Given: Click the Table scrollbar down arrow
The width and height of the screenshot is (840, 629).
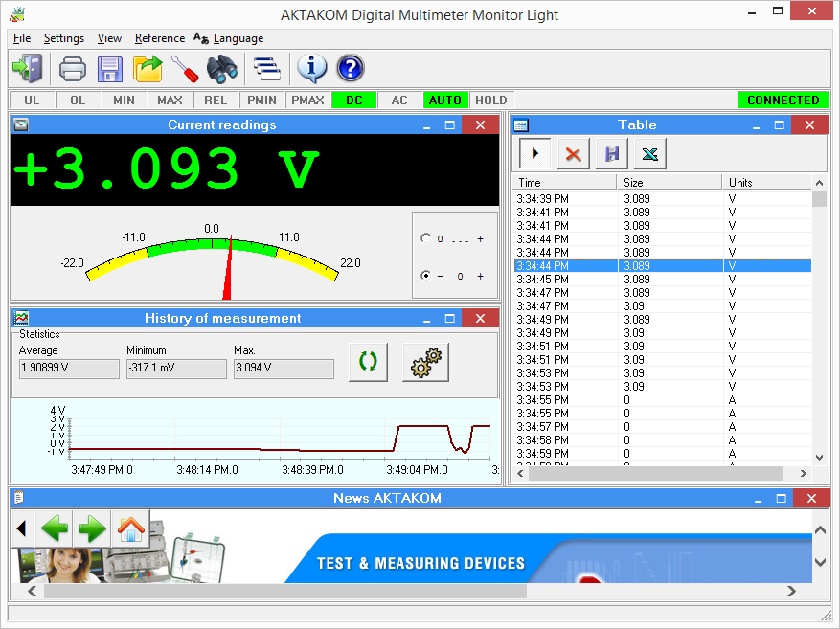Looking at the screenshot, I should (819, 458).
